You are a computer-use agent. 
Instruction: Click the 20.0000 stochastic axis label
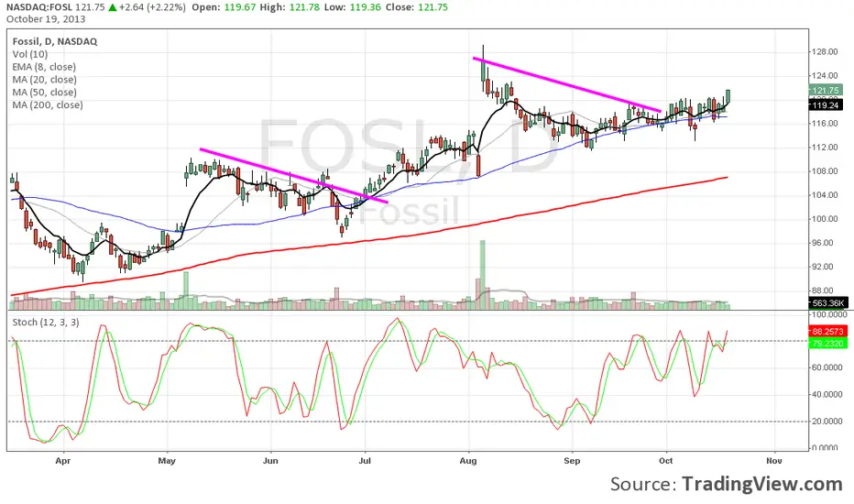[x=829, y=422]
